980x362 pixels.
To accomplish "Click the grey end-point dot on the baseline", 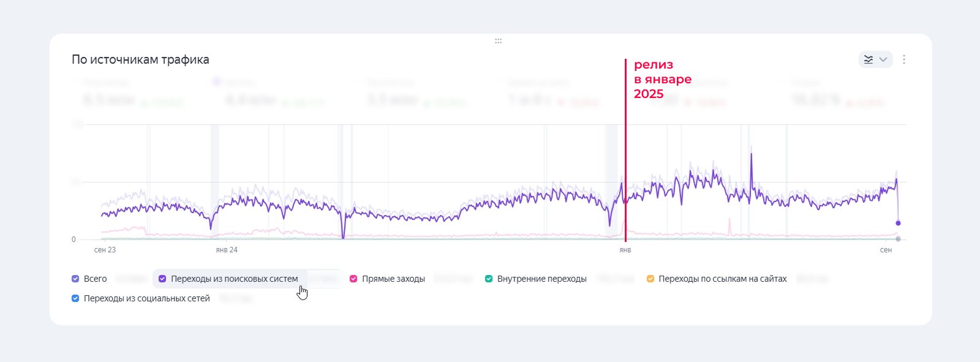I will (x=898, y=238).
